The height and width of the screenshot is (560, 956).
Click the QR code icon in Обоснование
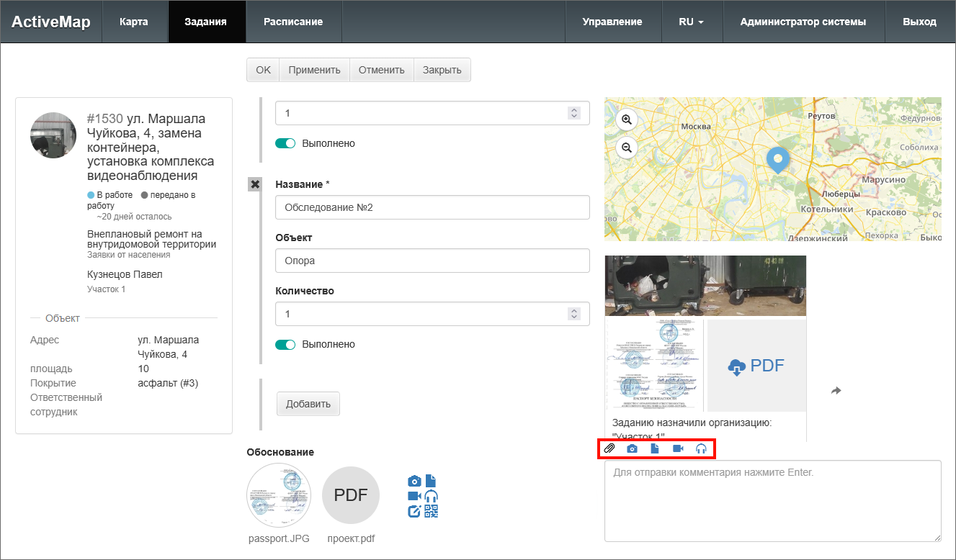click(432, 511)
